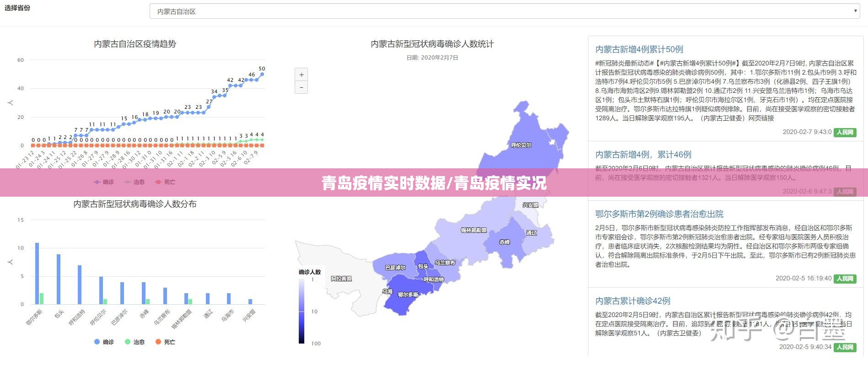This screenshot has width=868, height=365.
Task: Click the 兴安盟 x-axis label in bar chart
Action: 249,316
